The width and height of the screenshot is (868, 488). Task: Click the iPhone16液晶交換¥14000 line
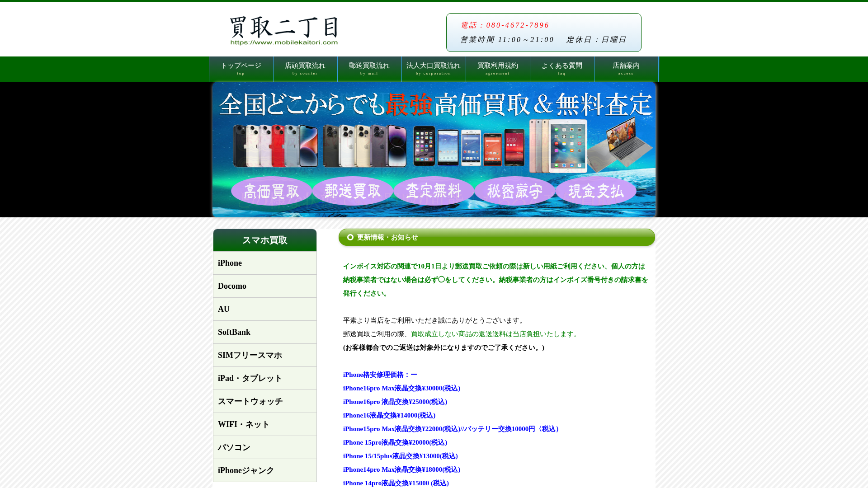[x=389, y=415]
